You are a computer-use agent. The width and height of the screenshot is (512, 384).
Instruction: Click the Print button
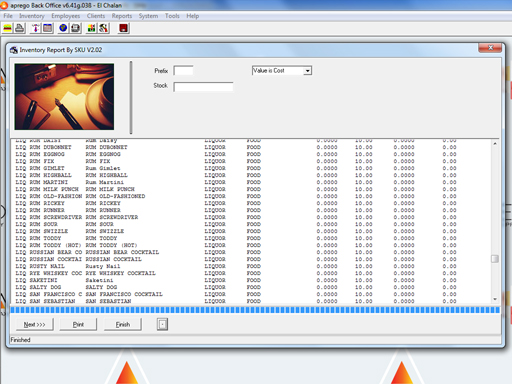tap(78, 324)
